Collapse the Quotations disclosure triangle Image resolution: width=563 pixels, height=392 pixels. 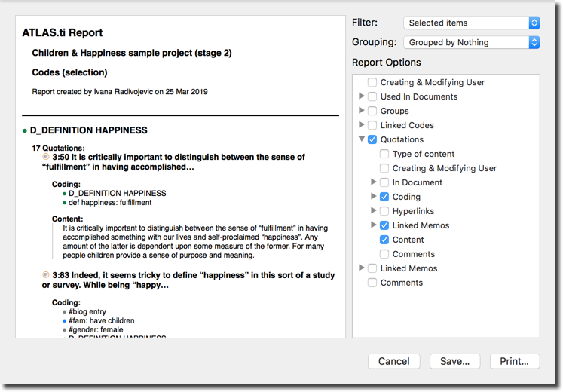(x=362, y=139)
